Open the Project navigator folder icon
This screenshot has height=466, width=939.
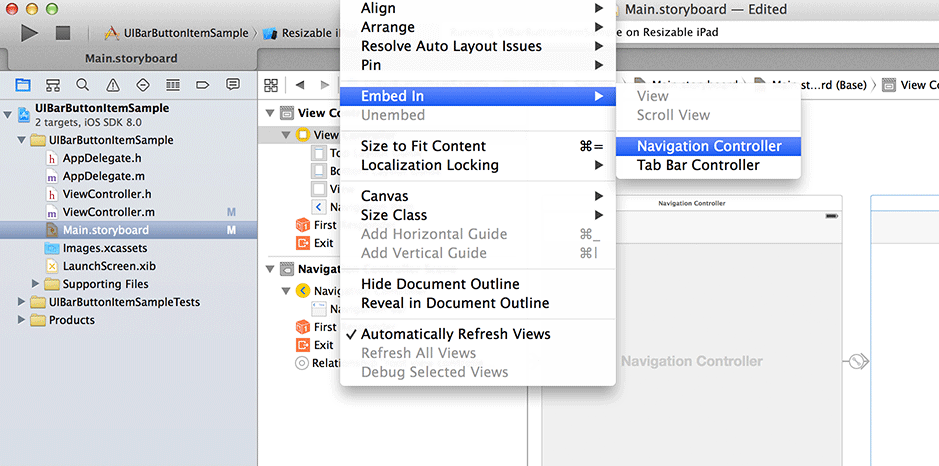click(23, 85)
